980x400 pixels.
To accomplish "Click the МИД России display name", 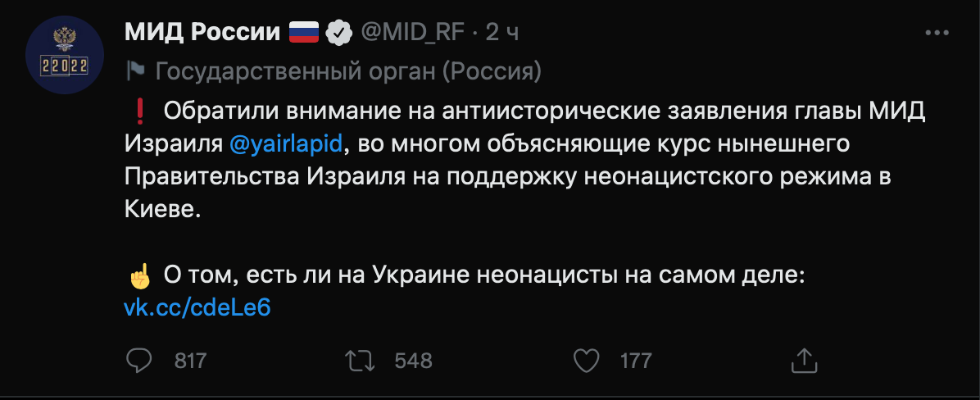I will click(x=202, y=33).
